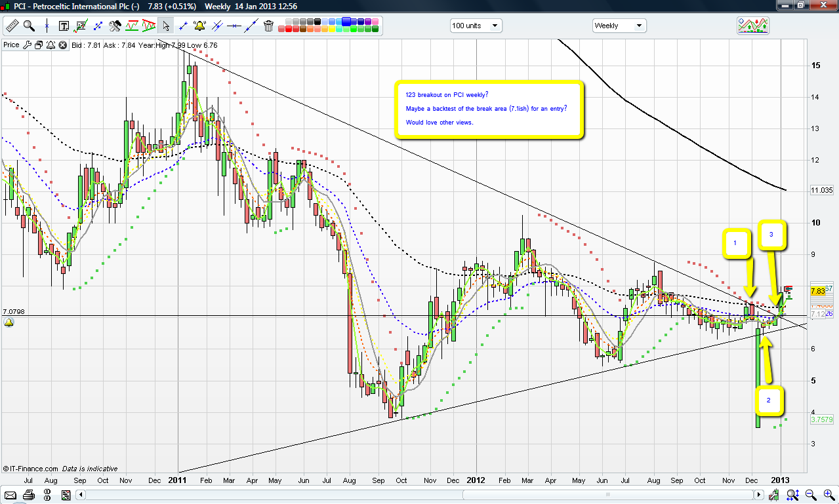Viewport: 839px width, 504px height.
Task: Open the indicators chart button at top right
Action: point(752,26)
